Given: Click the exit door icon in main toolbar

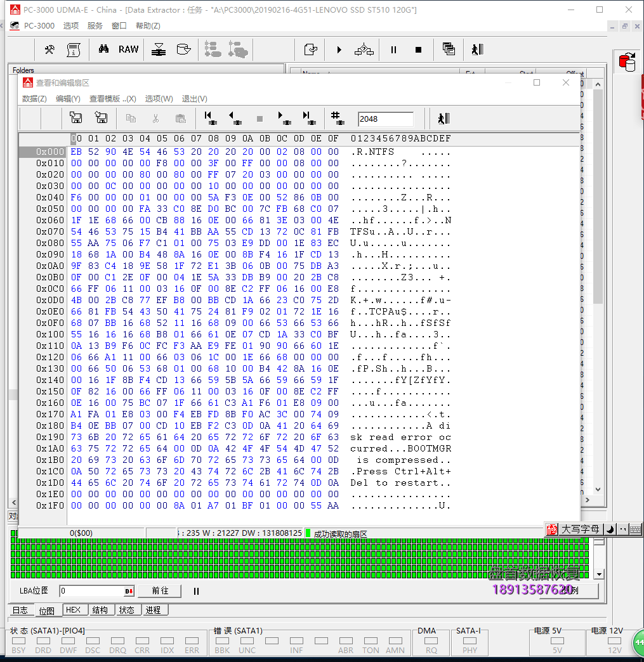Looking at the screenshot, I should point(478,50).
